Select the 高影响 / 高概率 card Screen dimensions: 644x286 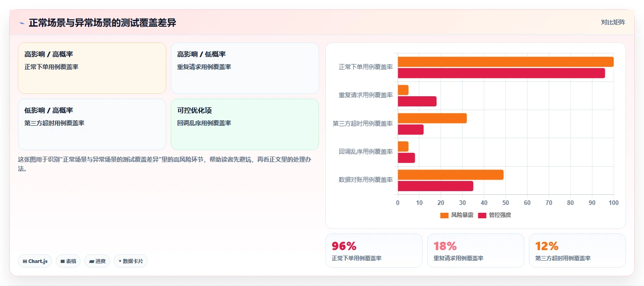pyautogui.click(x=92, y=68)
